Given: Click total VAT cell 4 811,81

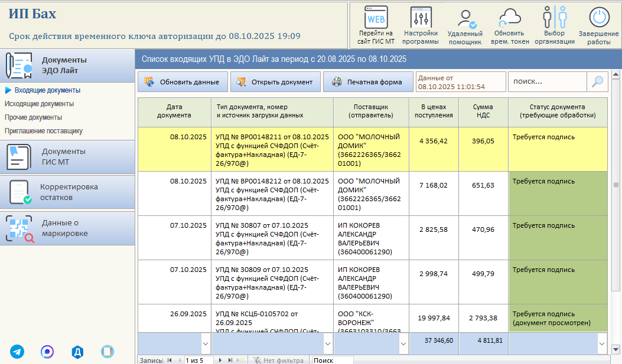Looking at the screenshot, I should click(x=483, y=343).
